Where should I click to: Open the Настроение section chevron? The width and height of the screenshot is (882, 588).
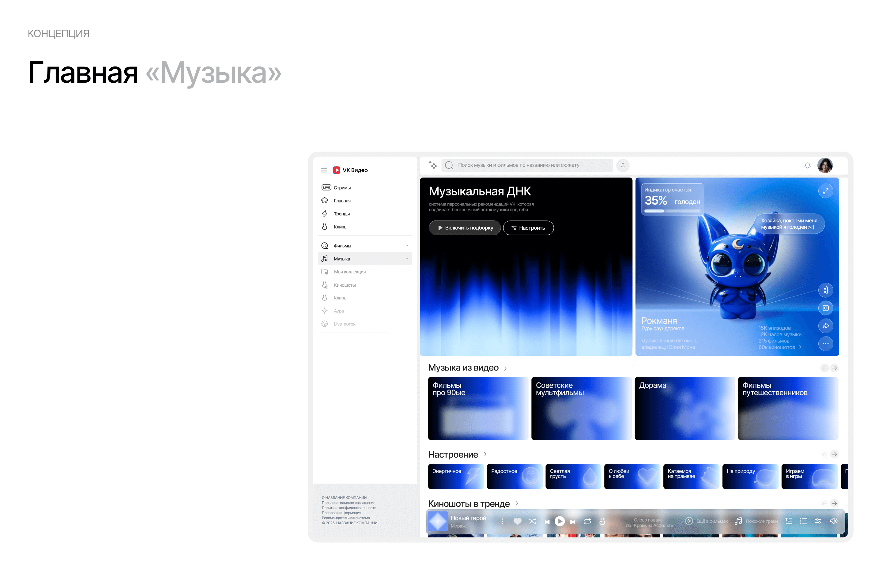coord(485,454)
